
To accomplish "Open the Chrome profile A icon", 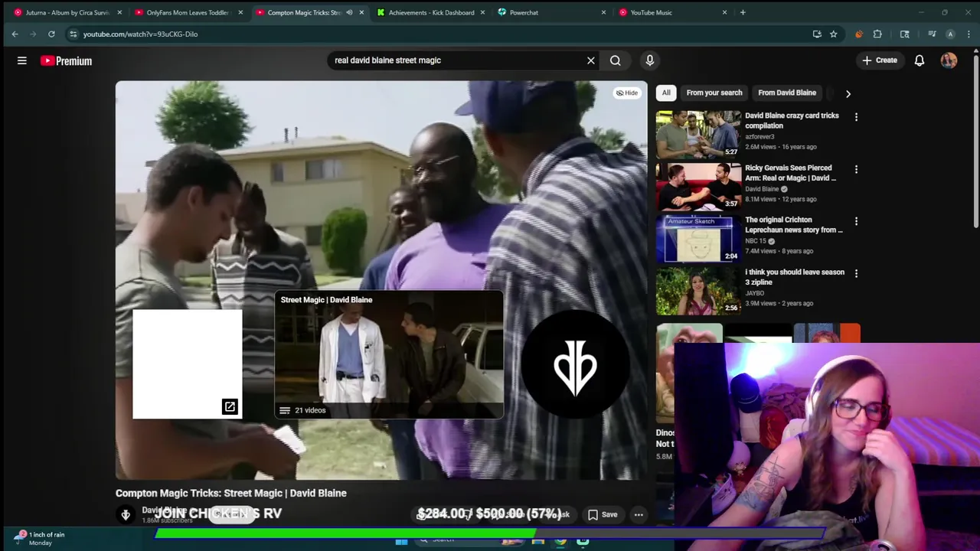I will [950, 34].
